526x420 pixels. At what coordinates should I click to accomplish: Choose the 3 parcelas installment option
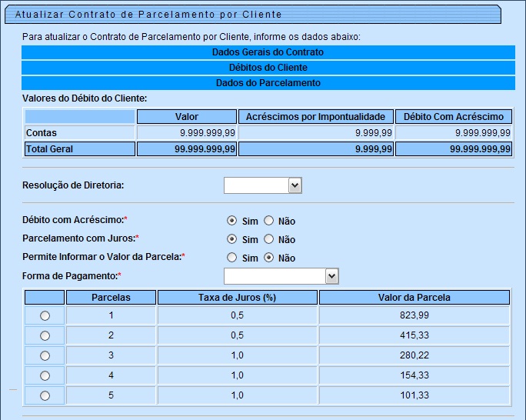(45, 355)
